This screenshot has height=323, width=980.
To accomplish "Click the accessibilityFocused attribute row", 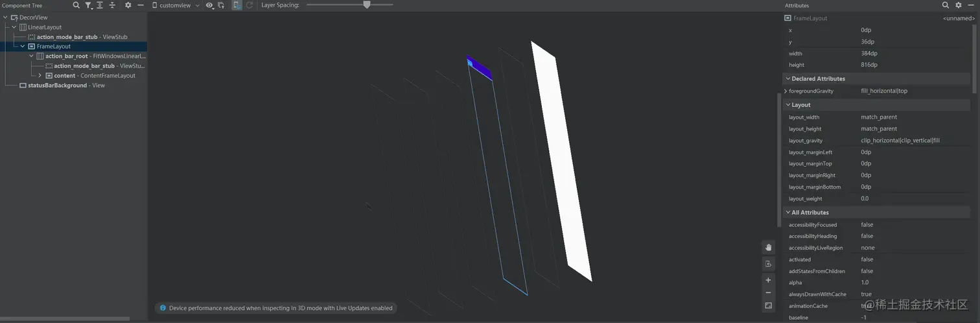I will (876, 225).
